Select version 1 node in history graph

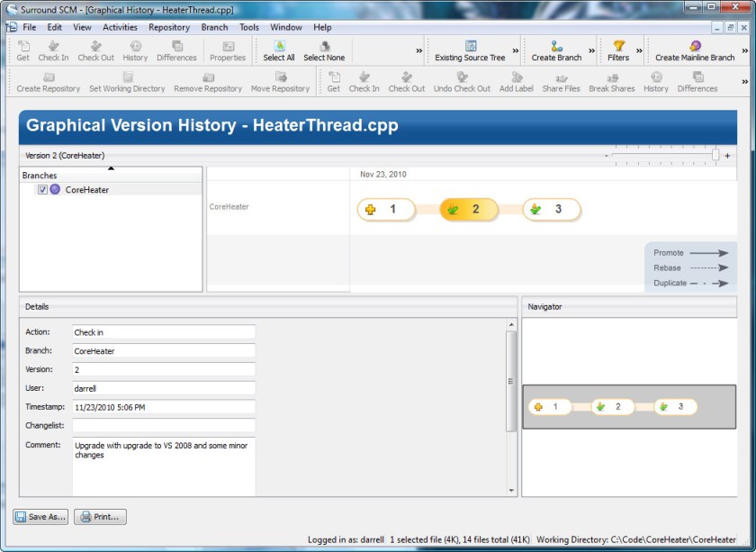(386, 210)
